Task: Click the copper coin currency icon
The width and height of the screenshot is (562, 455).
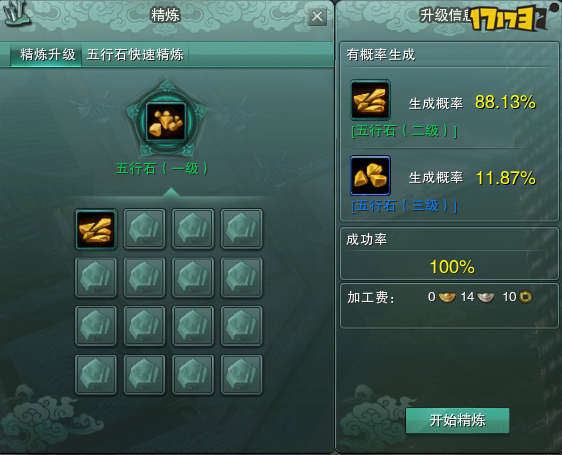Action: [x=526, y=297]
